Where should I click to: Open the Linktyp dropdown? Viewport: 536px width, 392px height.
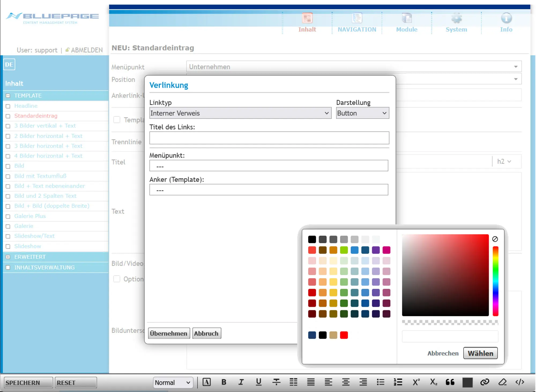240,113
